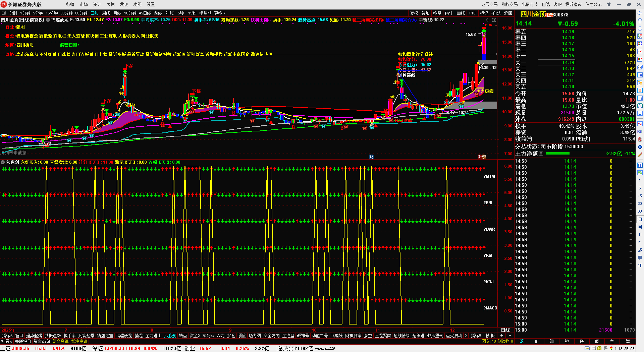Click the circle icon below f(x) in sidebar
Screen dimensions: 644x352
(x=640, y=114)
